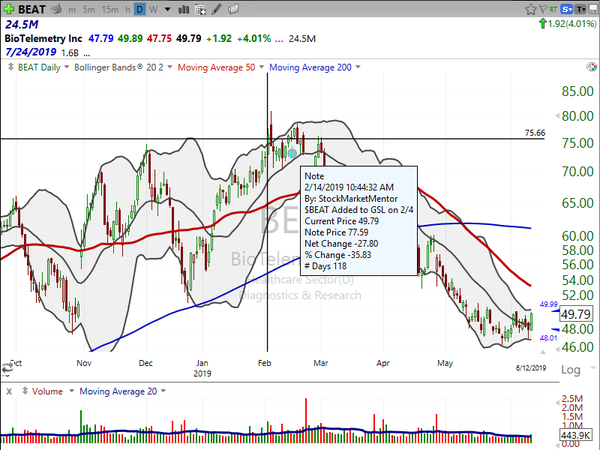Click the low price 47.75
Screen dimensions: 600x450
(x=159, y=39)
